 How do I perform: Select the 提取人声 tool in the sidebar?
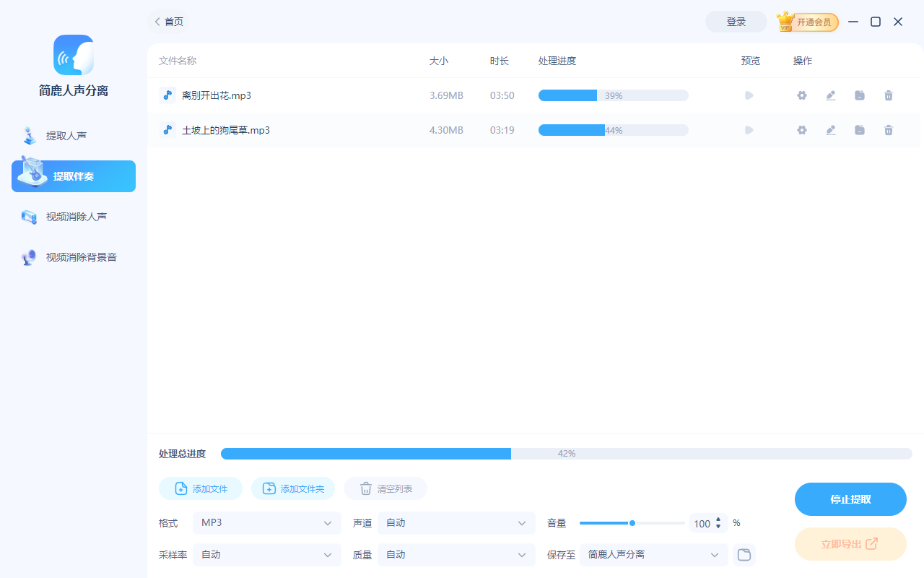tap(72, 135)
